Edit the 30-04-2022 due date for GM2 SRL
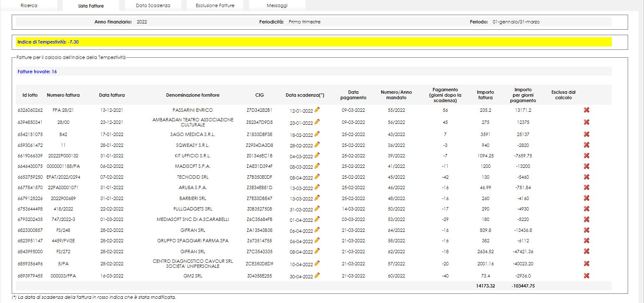644x303 pixels. [317, 275]
